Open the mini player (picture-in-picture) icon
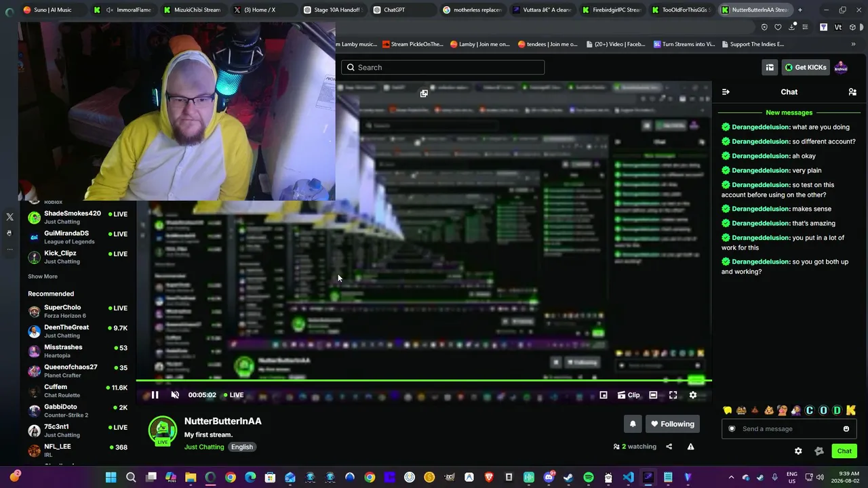868x488 pixels. coord(604,395)
